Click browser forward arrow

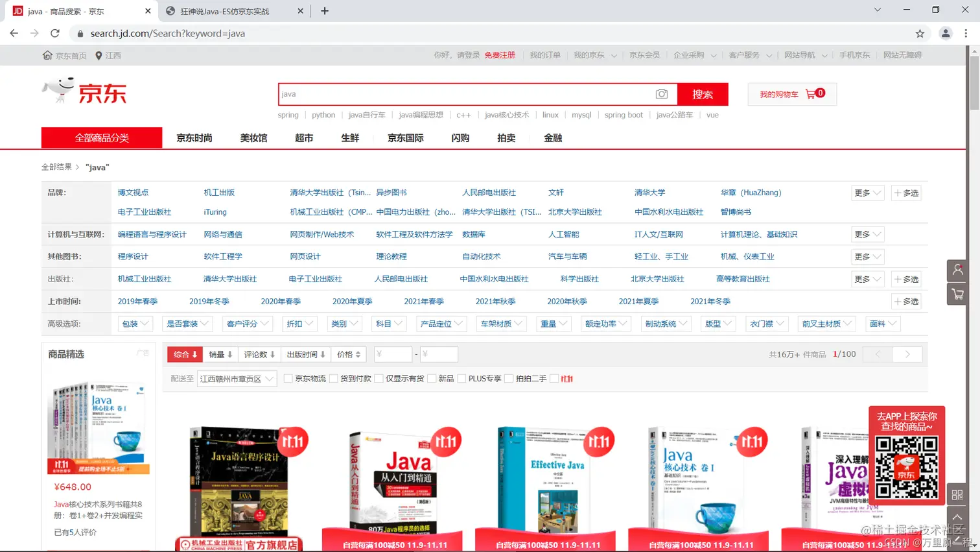click(x=34, y=33)
